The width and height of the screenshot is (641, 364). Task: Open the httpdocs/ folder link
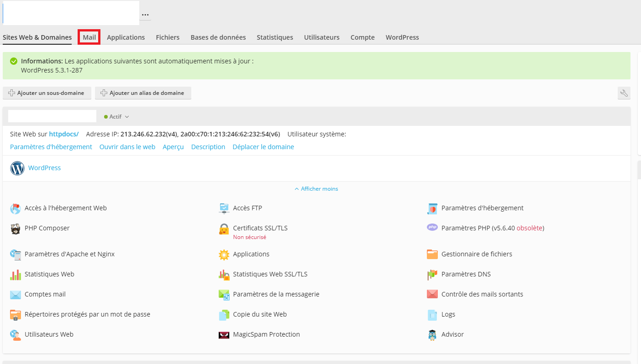coord(64,134)
